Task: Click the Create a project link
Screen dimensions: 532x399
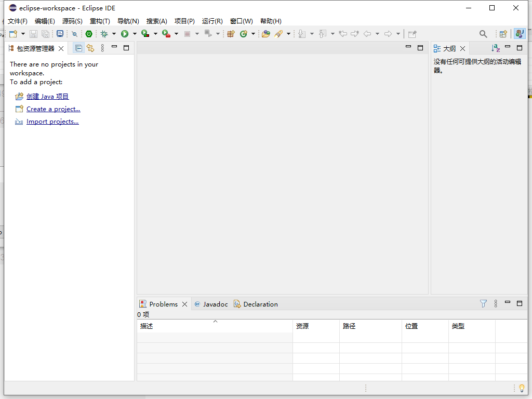Action: [x=54, y=109]
